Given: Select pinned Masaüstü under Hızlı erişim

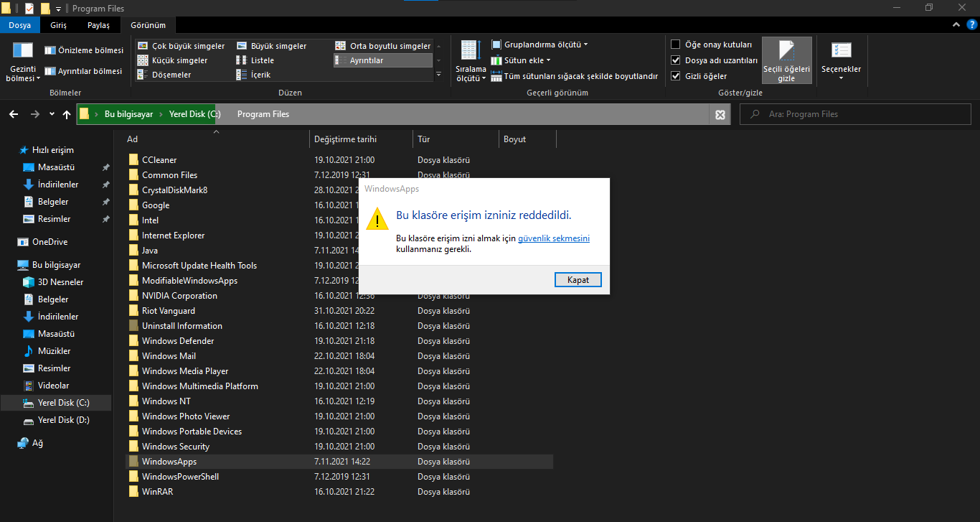Looking at the screenshot, I should point(56,167).
